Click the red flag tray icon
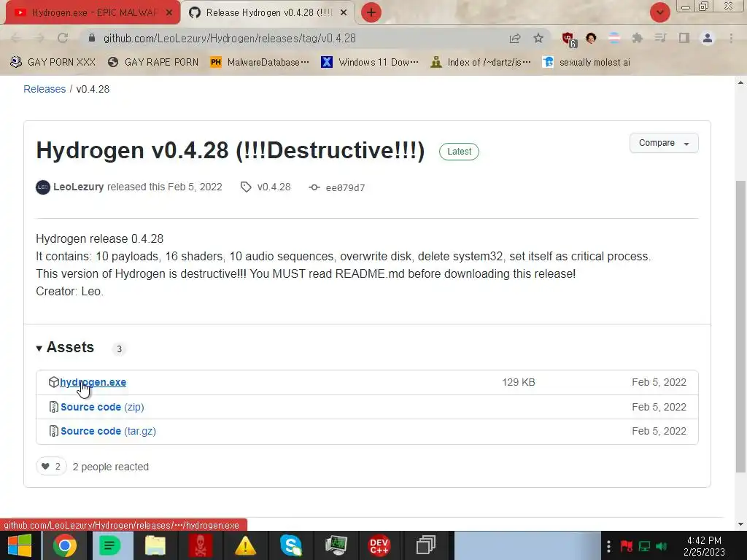Viewport: 747px width, 560px height. 626,545
